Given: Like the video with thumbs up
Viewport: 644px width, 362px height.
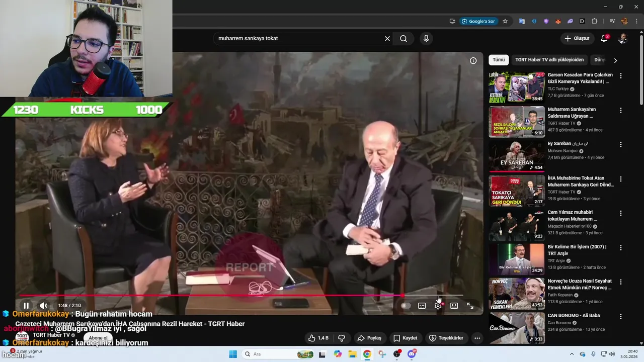Looking at the screenshot, I should click(318, 338).
